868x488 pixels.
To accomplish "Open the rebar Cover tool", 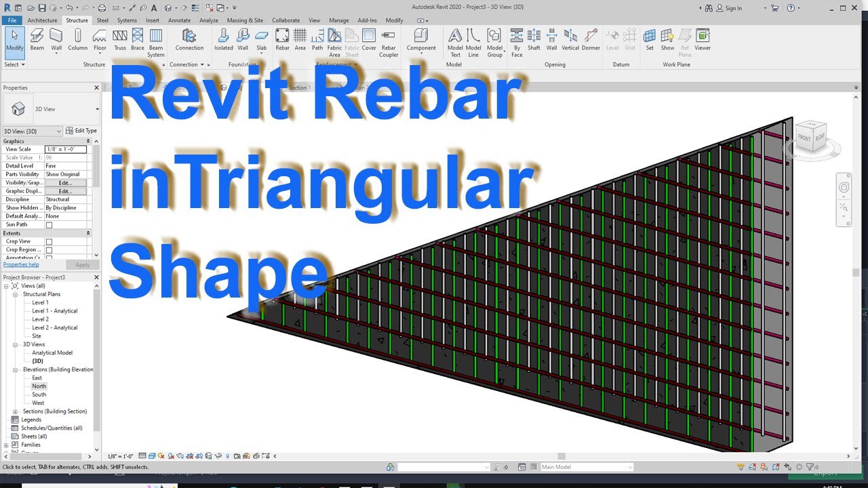I will [x=369, y=40].
